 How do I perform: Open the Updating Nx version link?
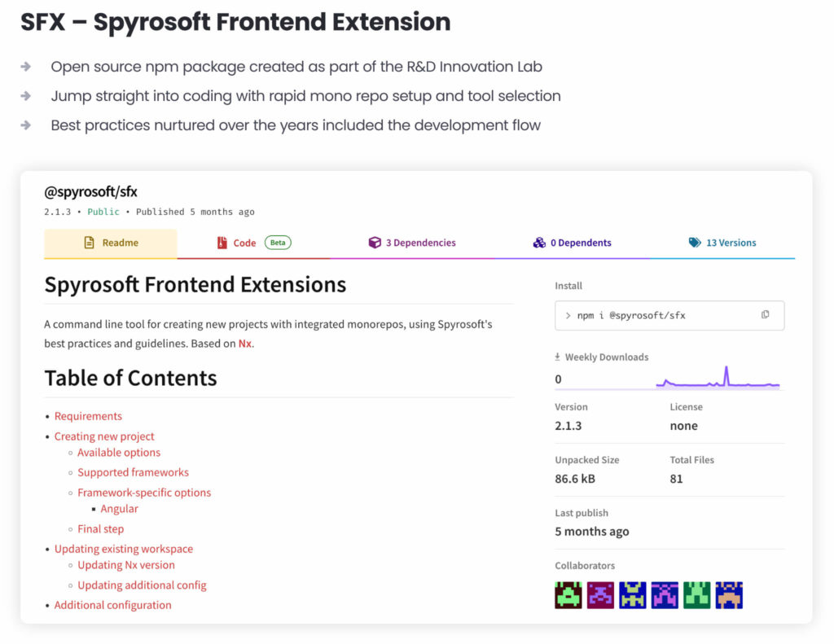(126, 565)
